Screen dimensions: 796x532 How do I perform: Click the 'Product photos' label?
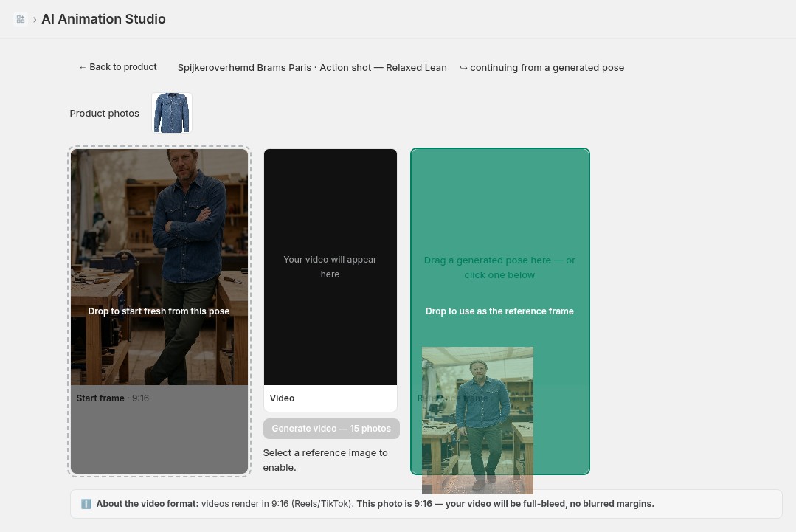coord(105,113)
